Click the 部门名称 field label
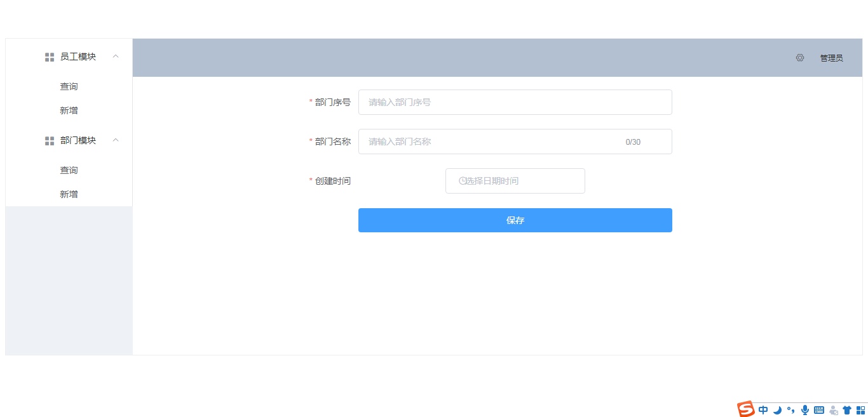The height and width of the screenshot is (417, 868). 333,142
